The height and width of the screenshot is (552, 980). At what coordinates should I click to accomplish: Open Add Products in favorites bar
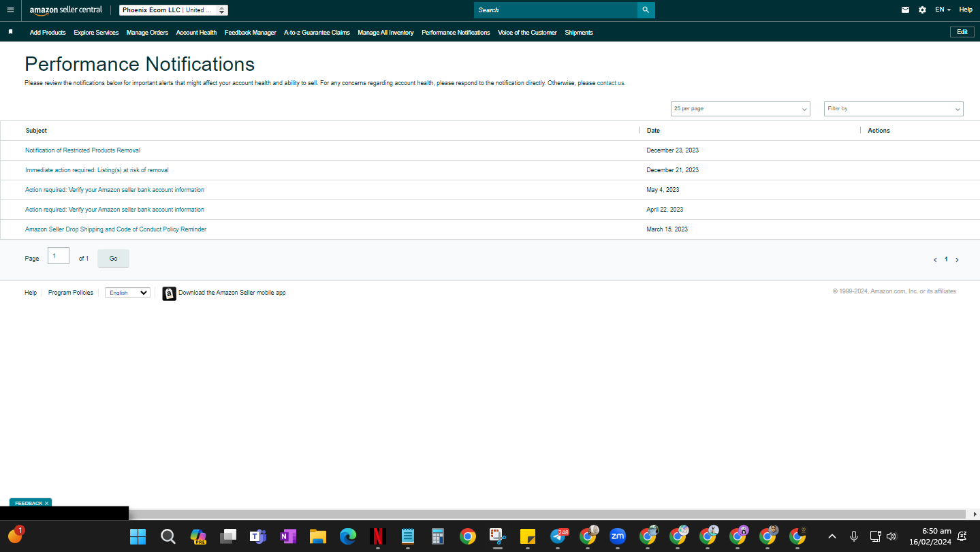(x=48, y=33)
